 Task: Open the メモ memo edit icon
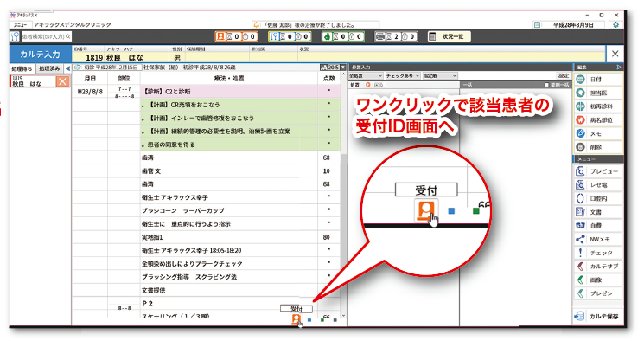coord(580,133)
